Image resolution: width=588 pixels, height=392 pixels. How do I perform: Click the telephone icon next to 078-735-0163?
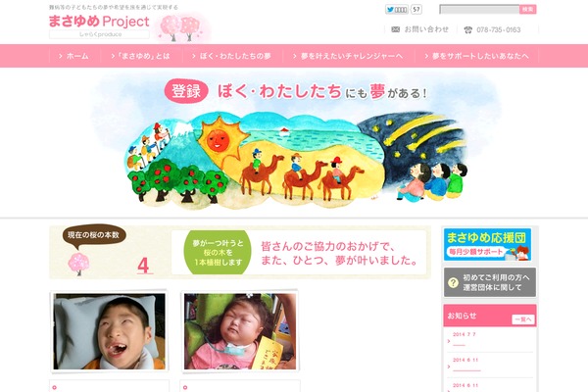tap(468, 30)
